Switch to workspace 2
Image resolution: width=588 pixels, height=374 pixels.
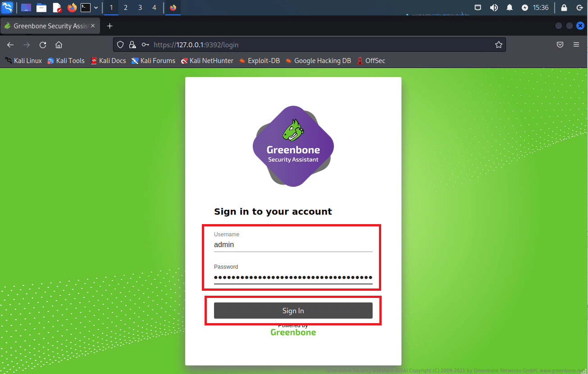[125, 8]
